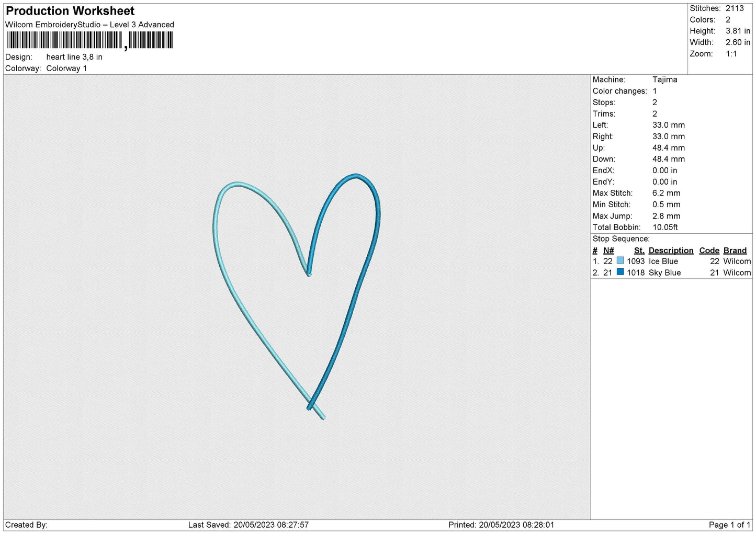Click the design name heart line text
The width and height of the screenshot is (756, 534).
coord(74,57)
